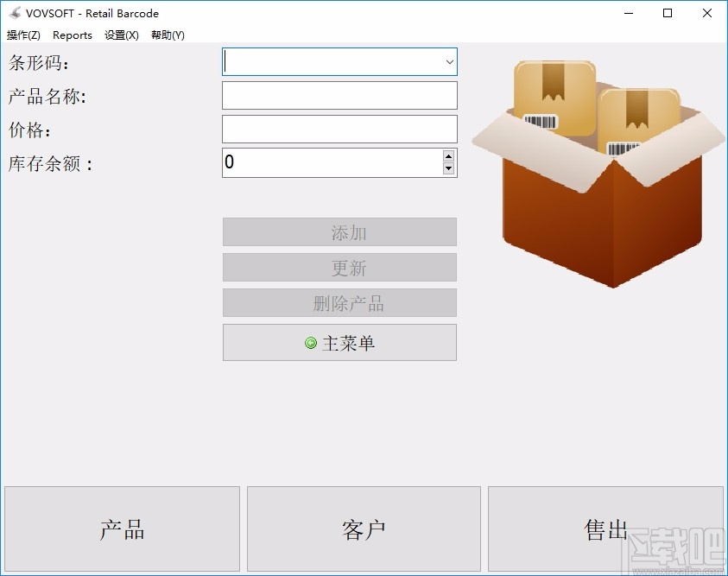Screen dimensions: 728x576
Task: Return via the 主菜单 main menu button
Action: pyautogui.click(x=339, y=342)
